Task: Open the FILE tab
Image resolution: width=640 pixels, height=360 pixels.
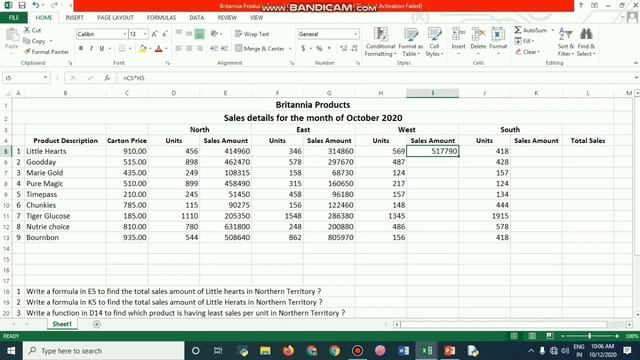Action: point(14,18)
